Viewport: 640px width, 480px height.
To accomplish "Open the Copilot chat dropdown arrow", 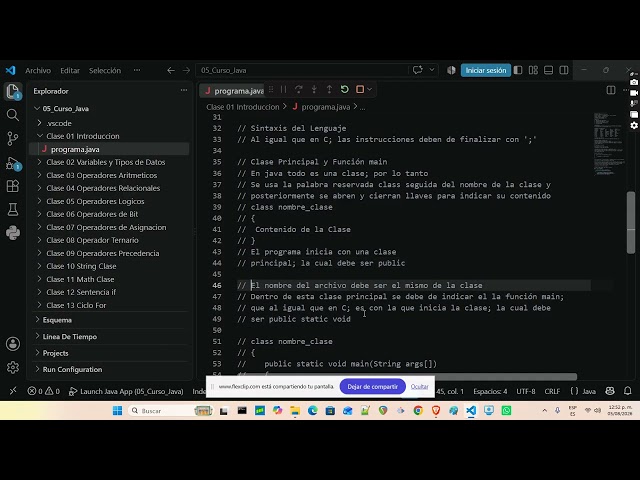I will pos(431,70).
